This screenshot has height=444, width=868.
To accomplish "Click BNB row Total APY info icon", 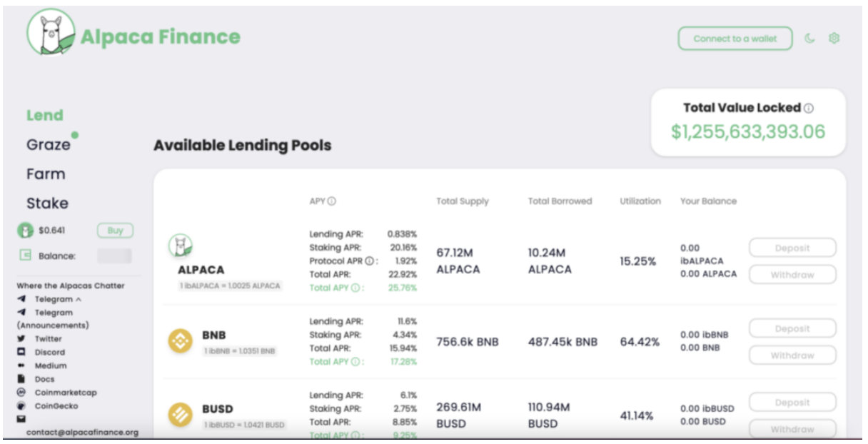I will point(355,362).
